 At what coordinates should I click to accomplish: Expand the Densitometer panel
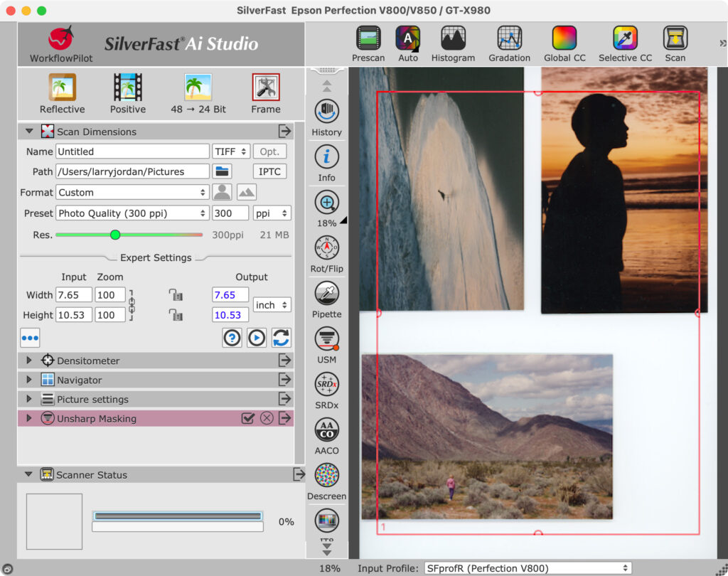click(29, 361)
